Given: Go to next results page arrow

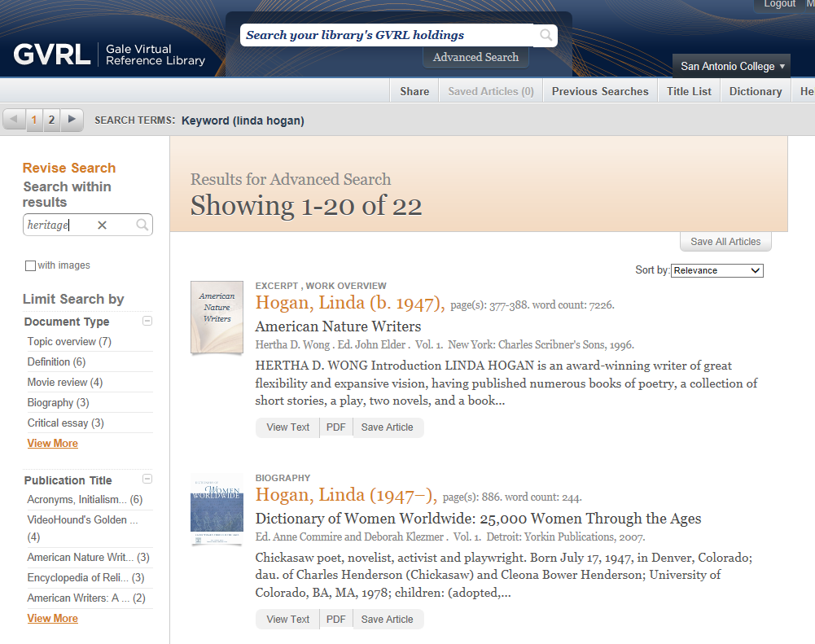Looking at the screenshot, I should click(x=72, y=120).
